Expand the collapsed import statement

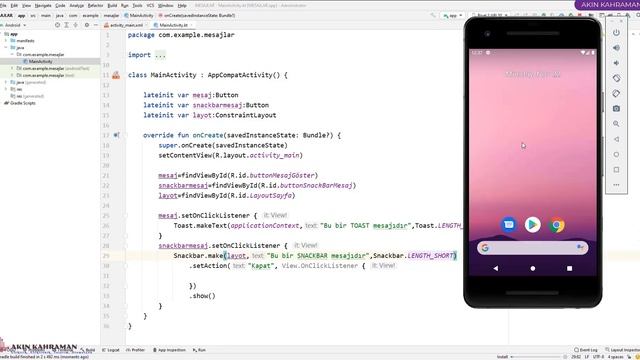[160, 55]
